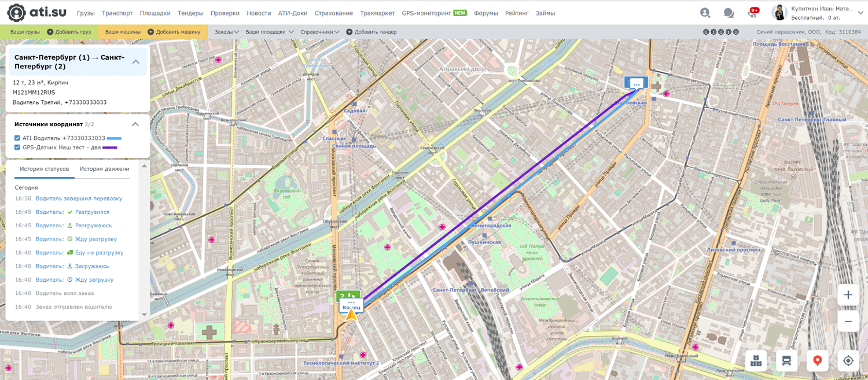
Task: Click the orange truck direction arrow on map
Action: pos(351,314)
